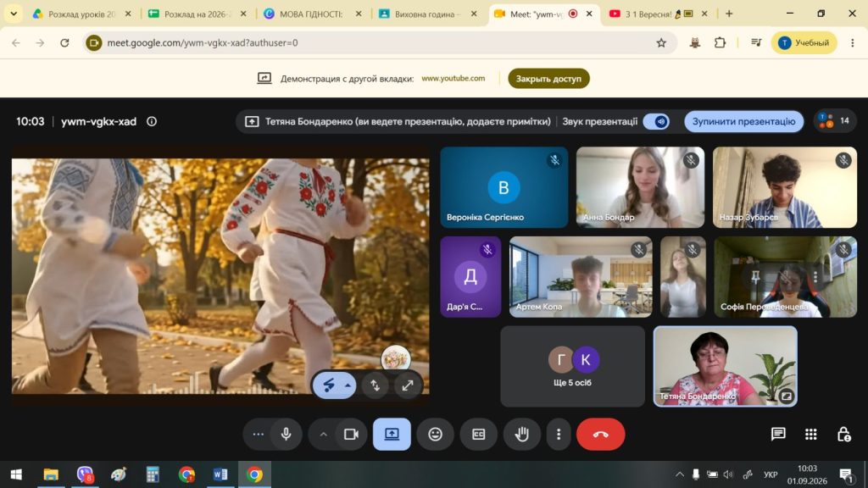The image size is (868, 488).
Task: Expand audio and video settings chevron
Action: (x=323, y=435)
